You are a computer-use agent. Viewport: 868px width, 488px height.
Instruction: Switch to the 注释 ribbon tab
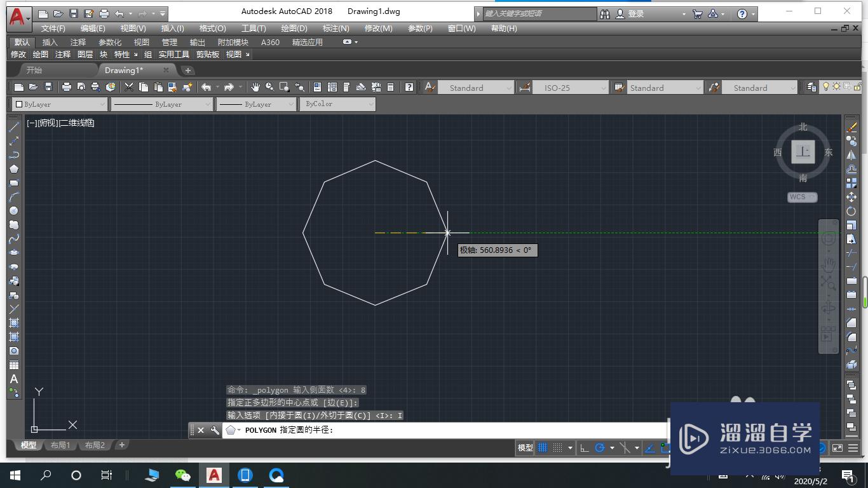coord(78,43)
